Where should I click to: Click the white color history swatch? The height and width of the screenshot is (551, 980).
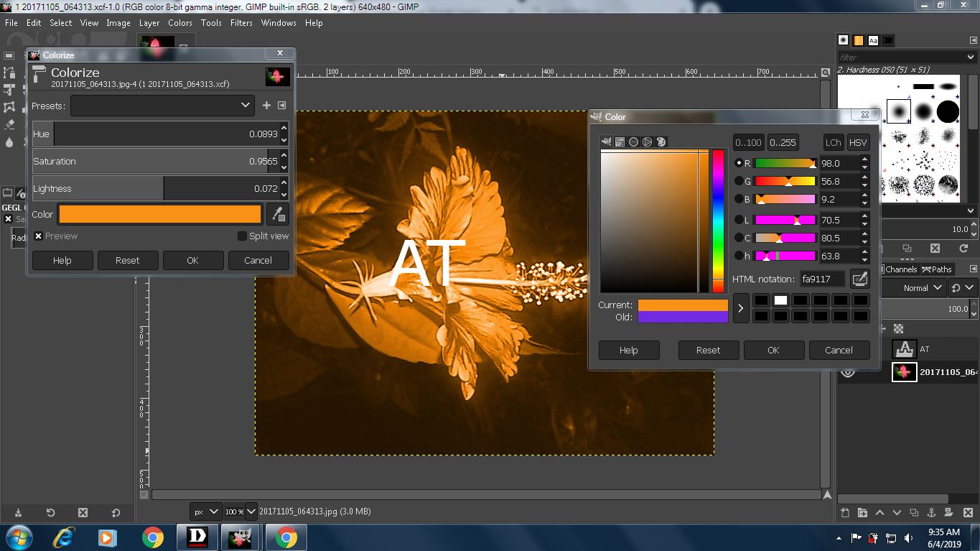tap(780, 300)
